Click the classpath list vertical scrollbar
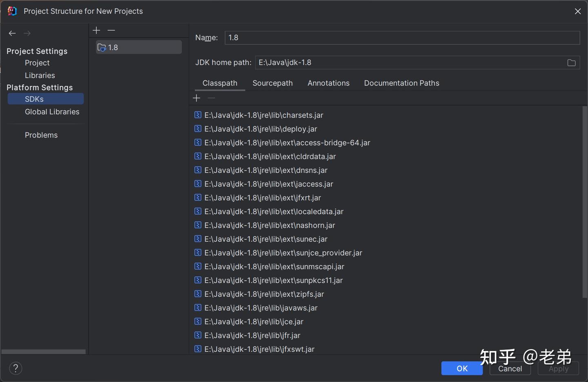The image size is (588, 382). [x=584, y=202]
